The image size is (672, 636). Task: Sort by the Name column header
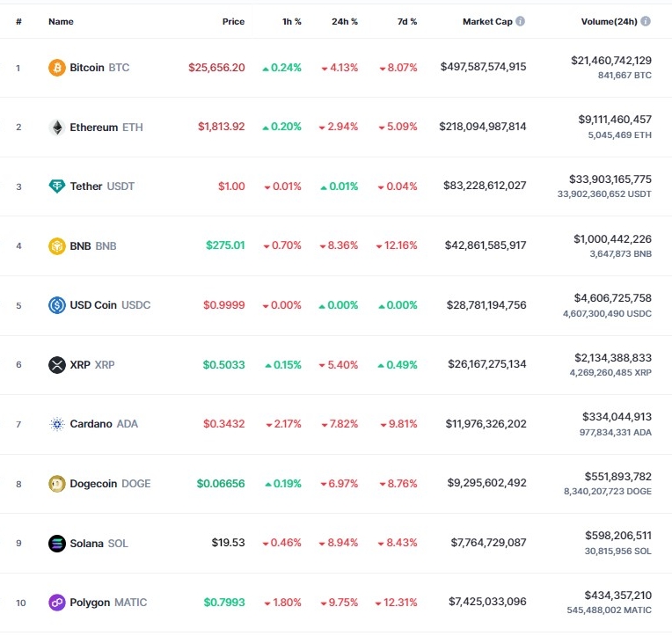click(61, 21)
